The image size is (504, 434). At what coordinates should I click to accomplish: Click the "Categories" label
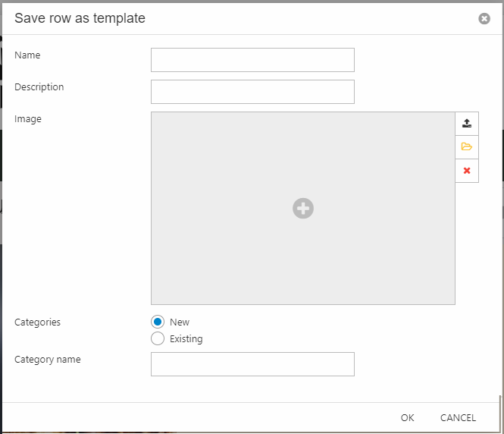click(38, 322)
